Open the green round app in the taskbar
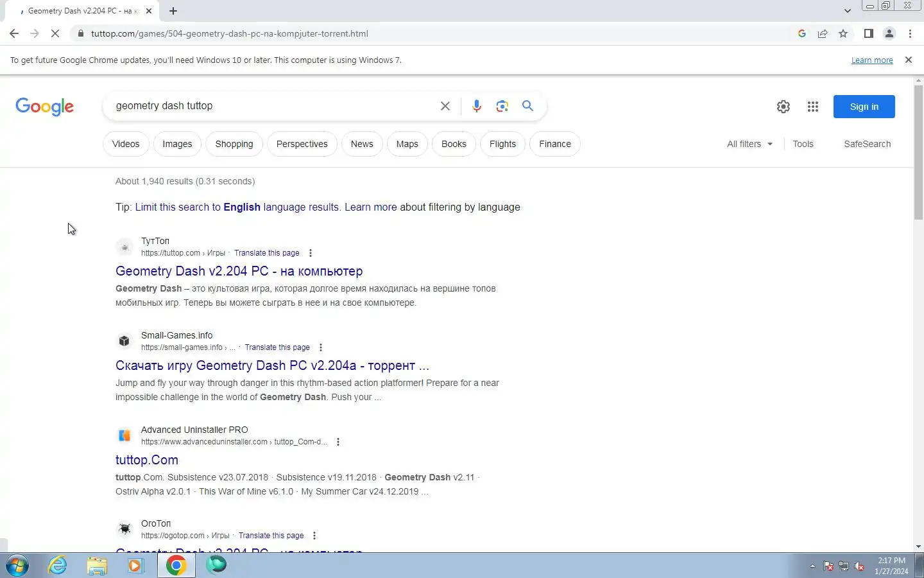Image resolution: width=924 pixels, height=578 pixels. (x=216, y=565)
